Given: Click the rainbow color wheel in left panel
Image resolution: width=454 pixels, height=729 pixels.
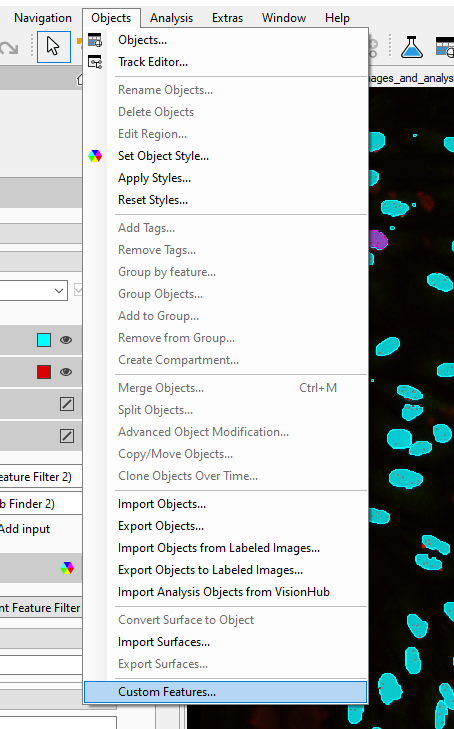Looking at the screenshot, I should pos(67,568).
